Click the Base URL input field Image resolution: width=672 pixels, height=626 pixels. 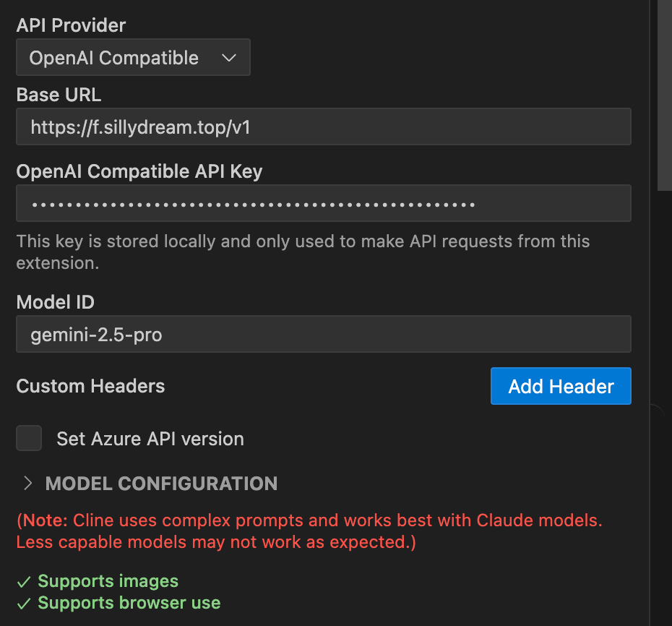pyautogui.click(x=323, y=127)
